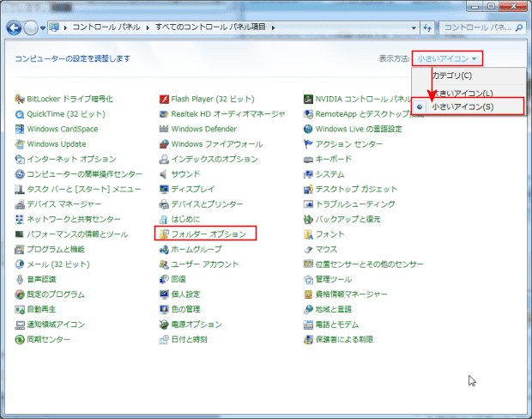Click the search magnifier icon

tap(519, 27)
